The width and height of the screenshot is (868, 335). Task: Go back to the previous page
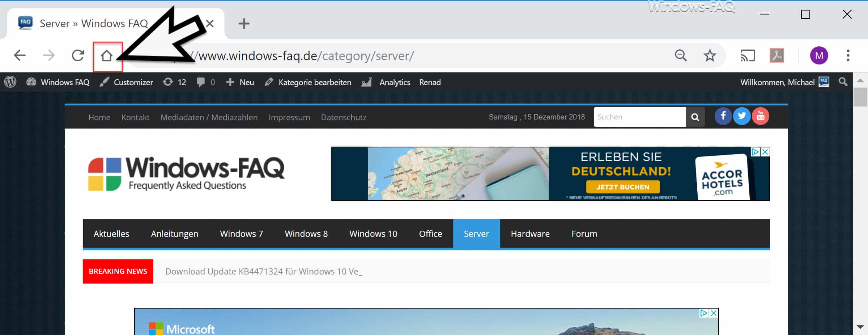click(20, 56)
